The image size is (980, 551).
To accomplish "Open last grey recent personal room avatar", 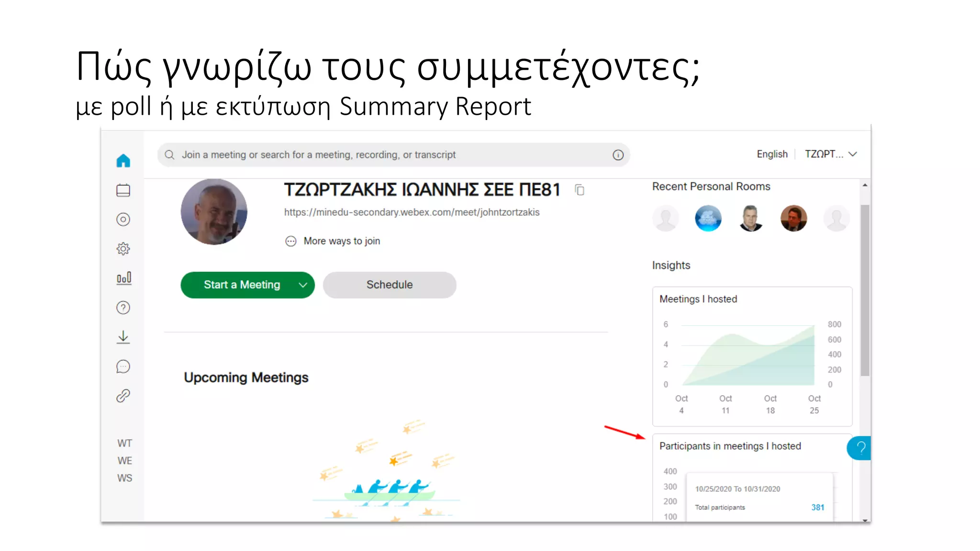I will 836,219.
